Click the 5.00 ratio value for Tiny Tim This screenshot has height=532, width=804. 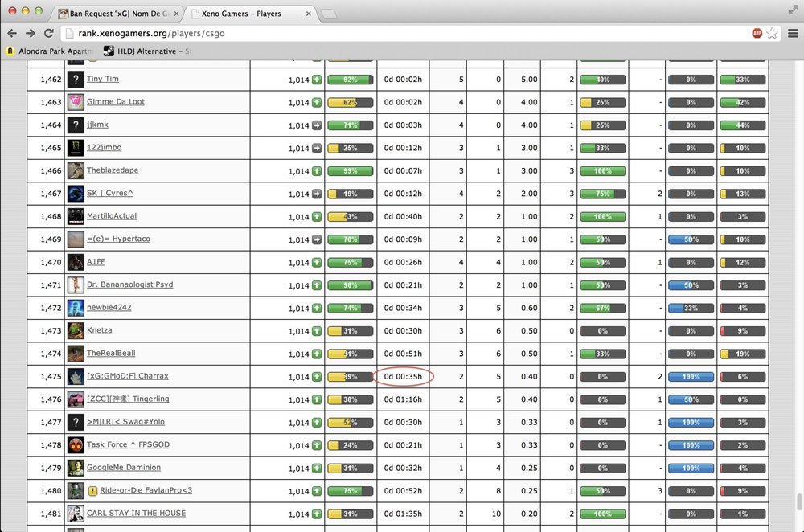(529, 80)
